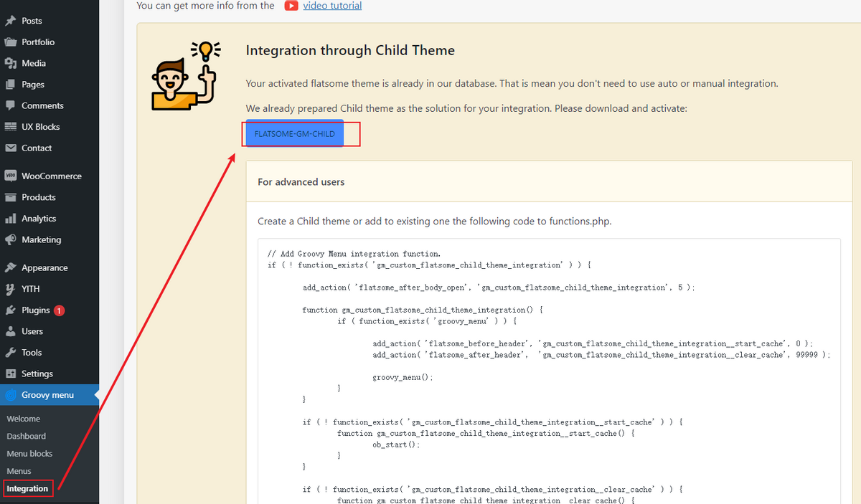The height and width of the screenshot is (504, 861).
Task: Select the Groovy menu sidebar item
Action: pyautogui.click(x=50, y=395)
